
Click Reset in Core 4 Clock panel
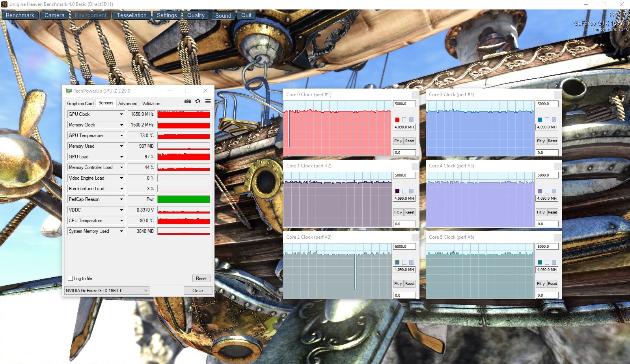553,212
